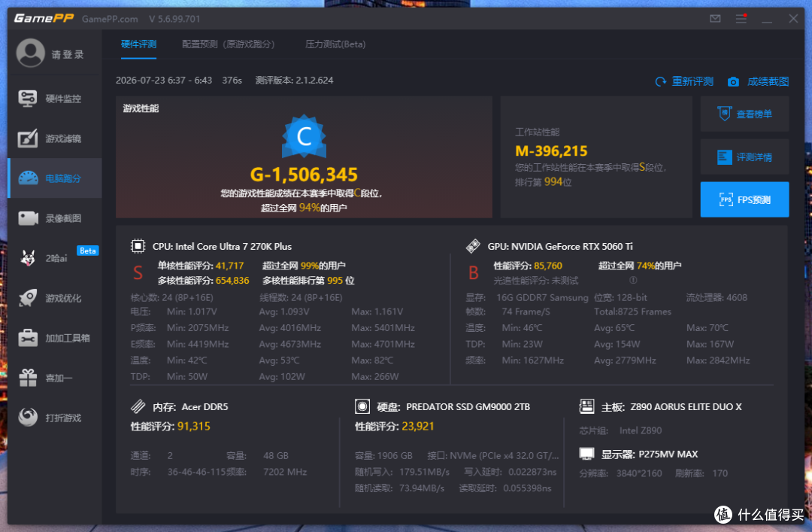812x532 pixels.
Task: Click 请登录 login text
Action: pyautogui.click(x=68, y=54)
